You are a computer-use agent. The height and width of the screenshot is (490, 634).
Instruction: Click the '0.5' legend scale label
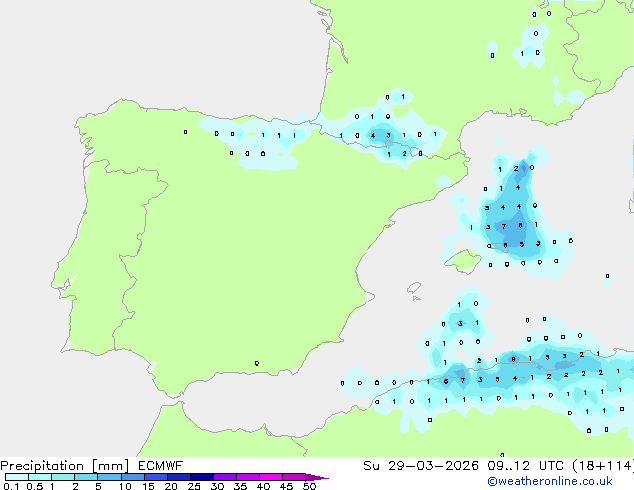35,486
